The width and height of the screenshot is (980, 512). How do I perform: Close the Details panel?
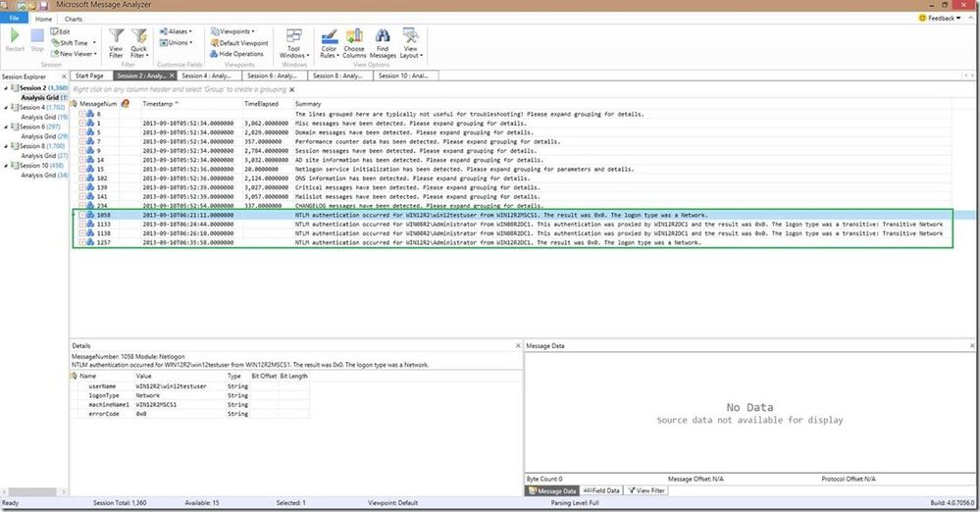click(x=518, y=345)
